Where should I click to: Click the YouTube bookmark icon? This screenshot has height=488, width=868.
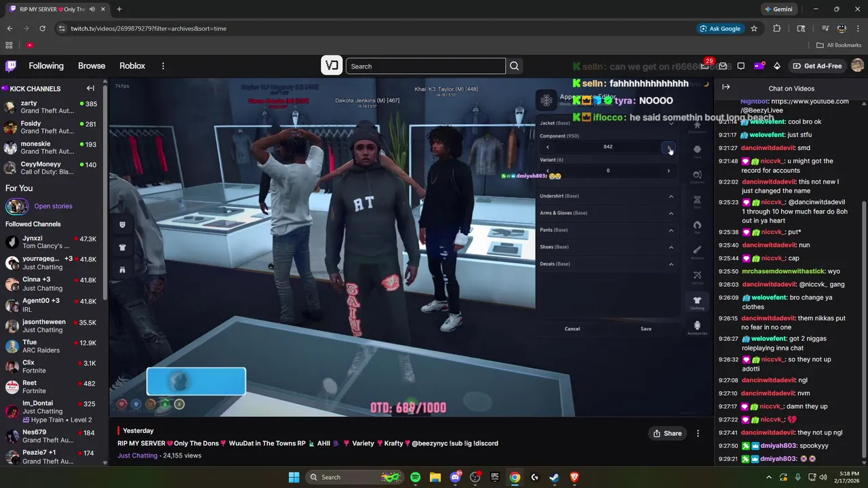[x=30, y=45]
